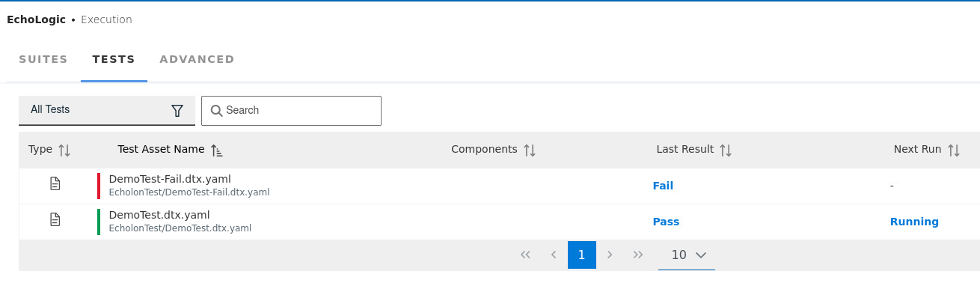The height and width of the screenshot is (283, 980).
Task: Select page 1 button
Action: [582, 255]
